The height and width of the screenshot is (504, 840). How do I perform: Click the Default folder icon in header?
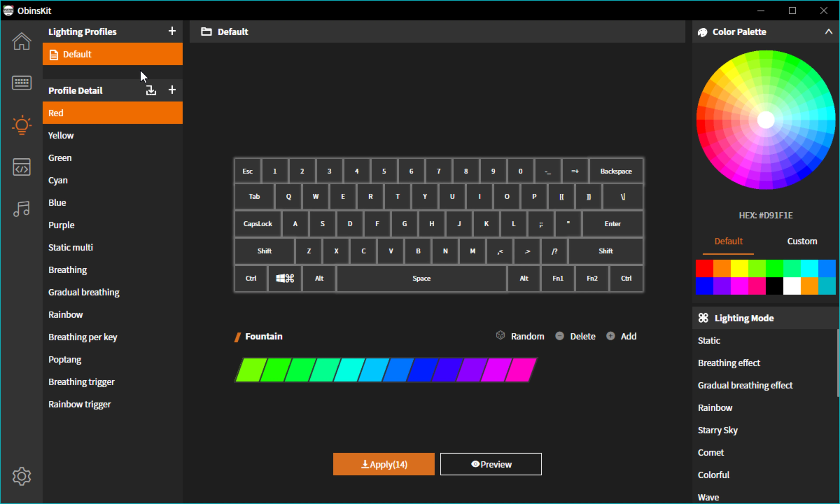point(206,31)
